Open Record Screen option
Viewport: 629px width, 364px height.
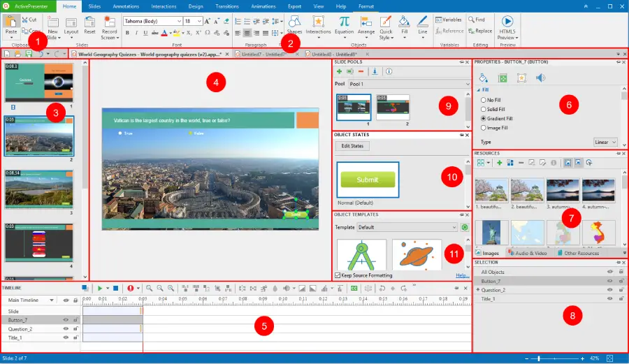[x=109, y=27]
